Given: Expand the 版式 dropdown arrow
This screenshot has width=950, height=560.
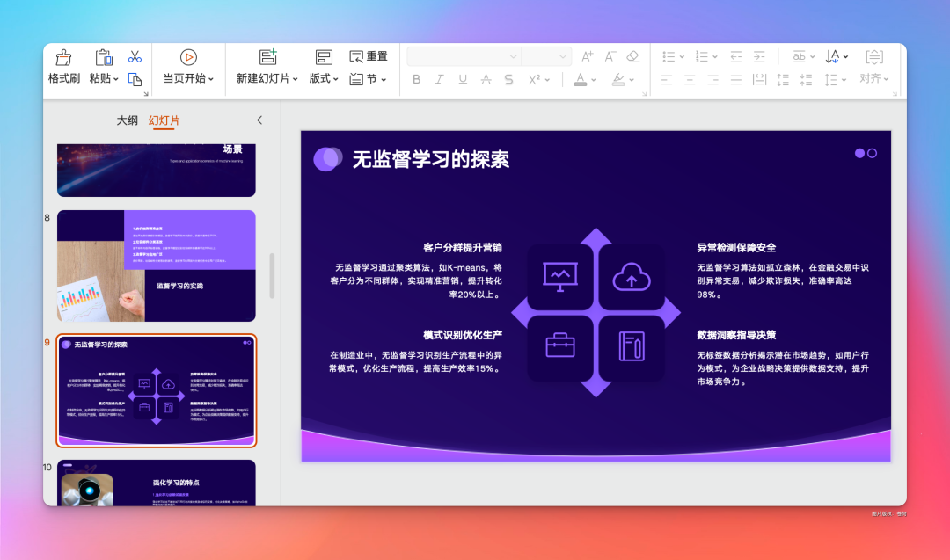Looking at the screenshot, I should pyautogui.click(x=335, y=79).
